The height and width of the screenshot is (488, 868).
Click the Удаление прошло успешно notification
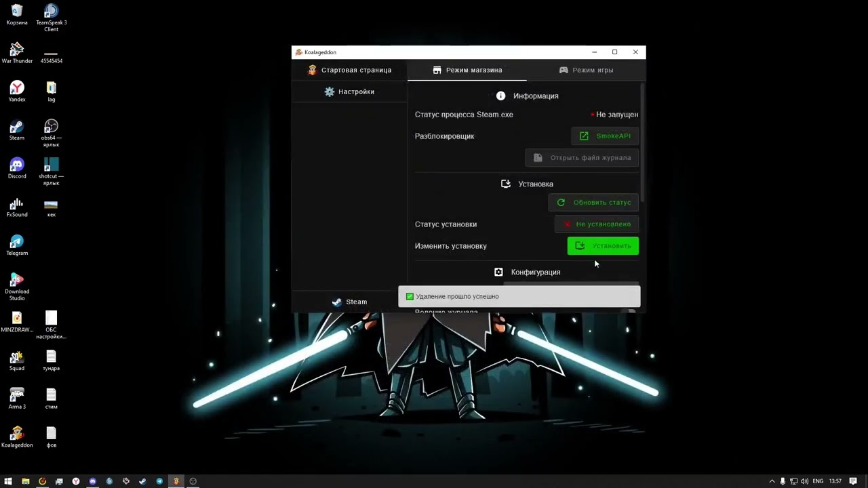[x=519, y=296]
